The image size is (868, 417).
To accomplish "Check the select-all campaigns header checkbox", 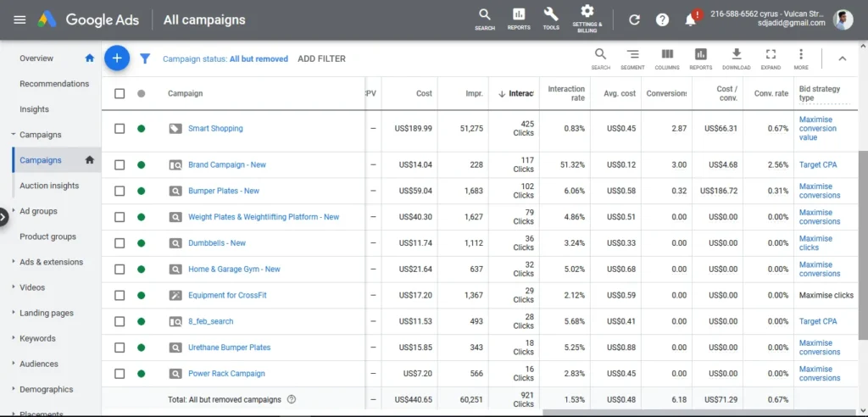I will tap(120, 93).
